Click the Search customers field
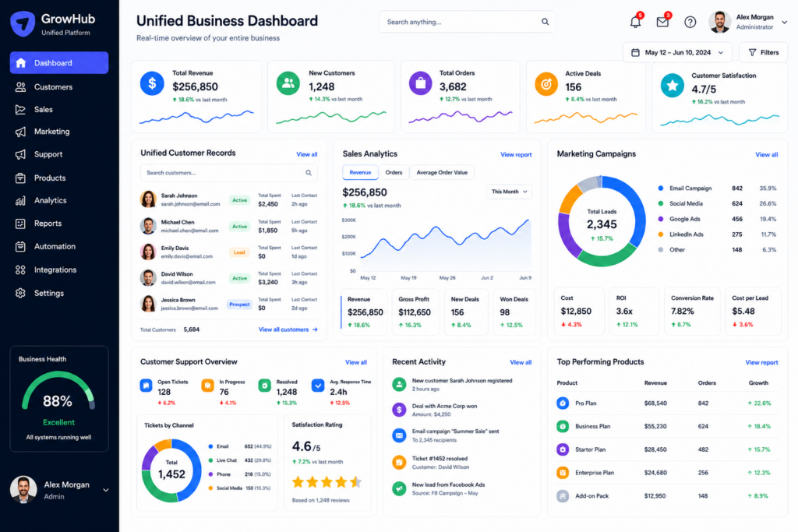 pos(228,173)
